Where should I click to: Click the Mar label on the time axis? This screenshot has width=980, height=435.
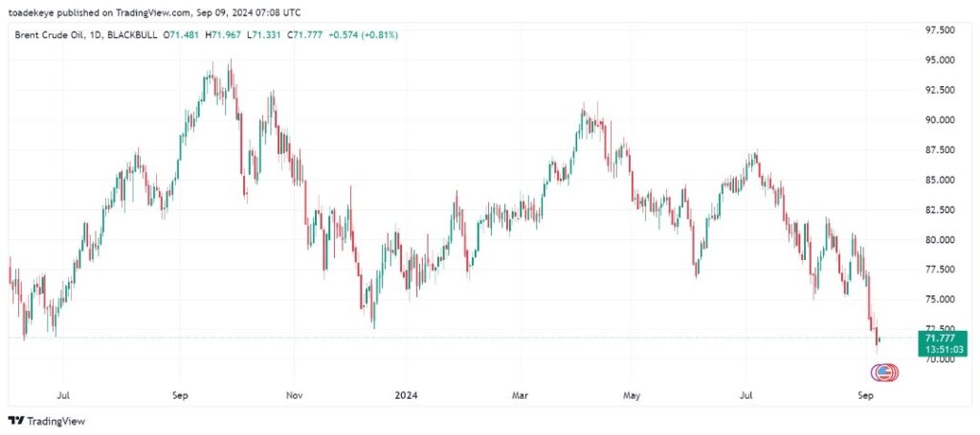coord(520,394)
